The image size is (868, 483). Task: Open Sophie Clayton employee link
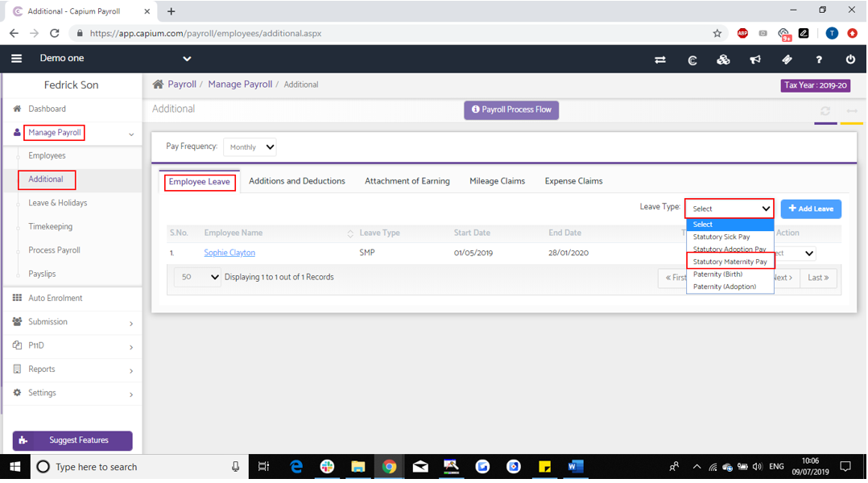point(229,252)
